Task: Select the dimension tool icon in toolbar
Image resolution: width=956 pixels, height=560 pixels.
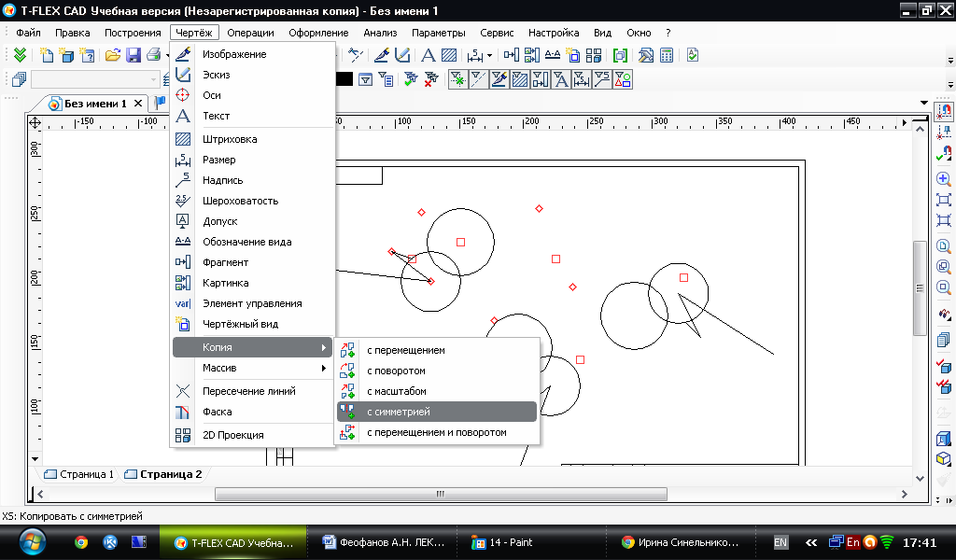Action: 475,55
